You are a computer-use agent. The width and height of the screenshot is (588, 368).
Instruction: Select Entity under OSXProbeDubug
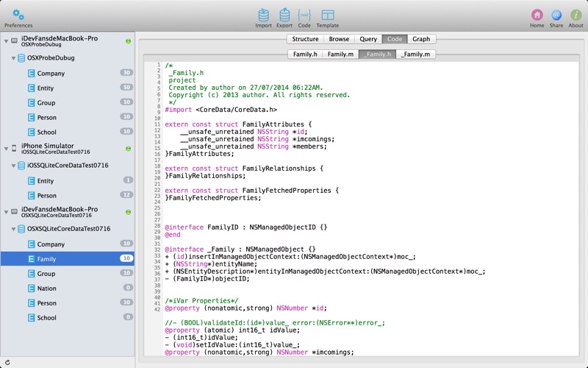point(67,88)
